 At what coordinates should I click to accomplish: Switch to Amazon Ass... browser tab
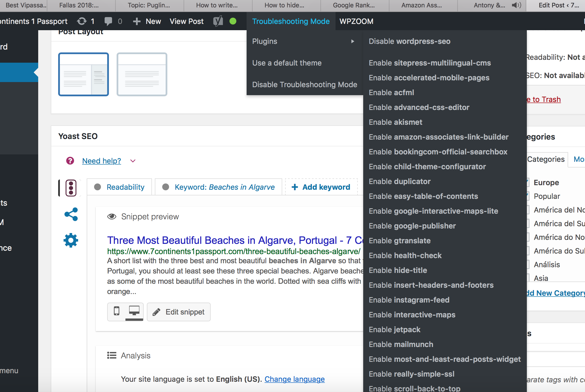(x=423, y=5)
